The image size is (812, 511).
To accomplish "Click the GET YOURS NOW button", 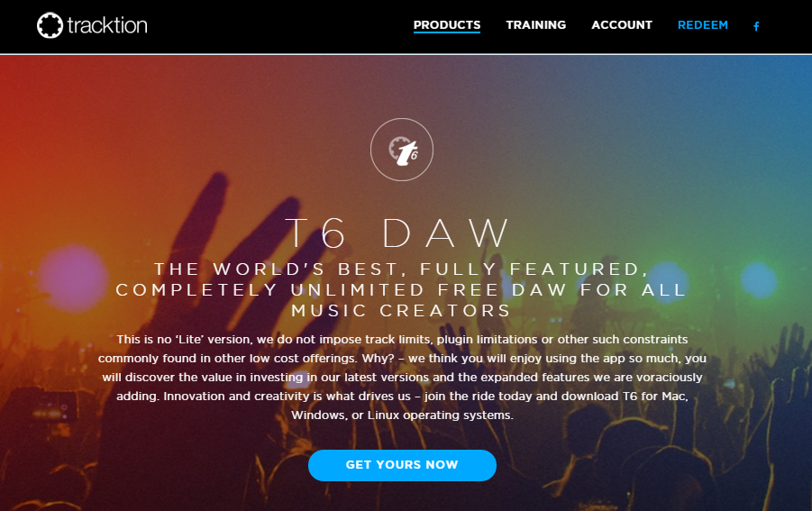I will coord(402,465).
